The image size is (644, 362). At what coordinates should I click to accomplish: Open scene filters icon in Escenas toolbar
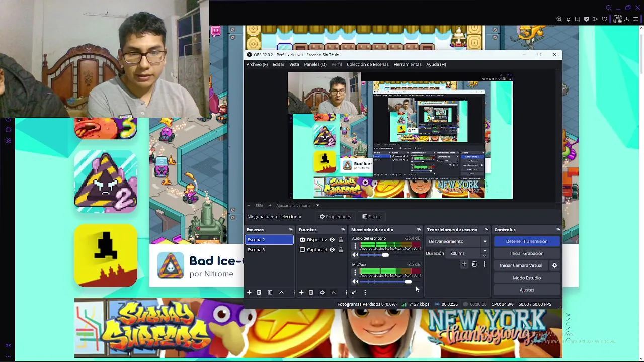coord(270,292)
